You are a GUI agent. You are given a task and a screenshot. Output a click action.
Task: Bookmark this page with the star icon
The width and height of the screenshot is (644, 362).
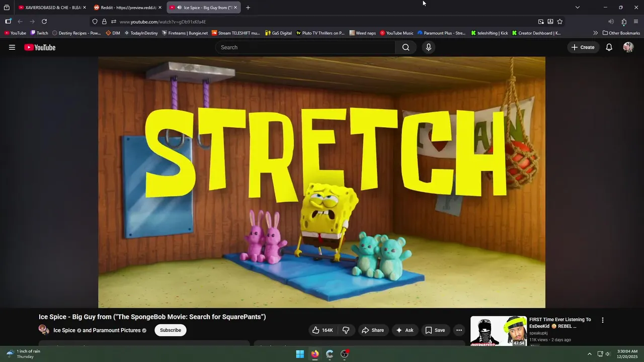pyautogui.click(x=559, y=22)
